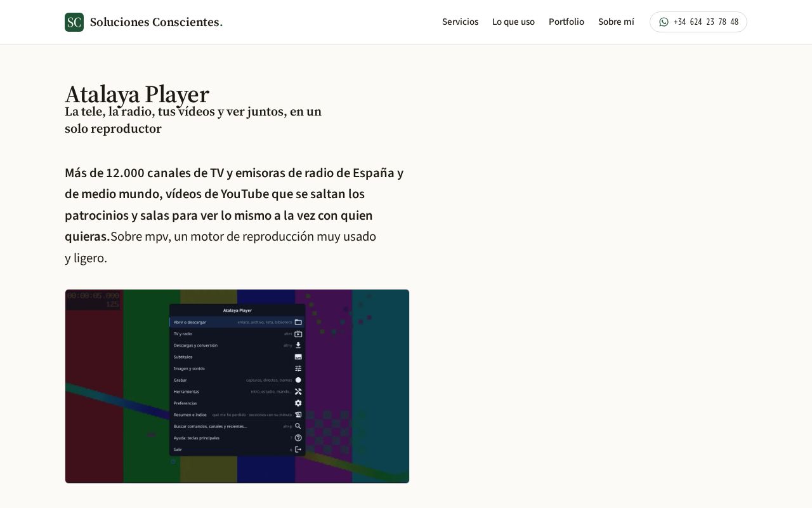812x508 pixels.
Task: Click the Grabar menu label
Action: [x=180, y=380]
